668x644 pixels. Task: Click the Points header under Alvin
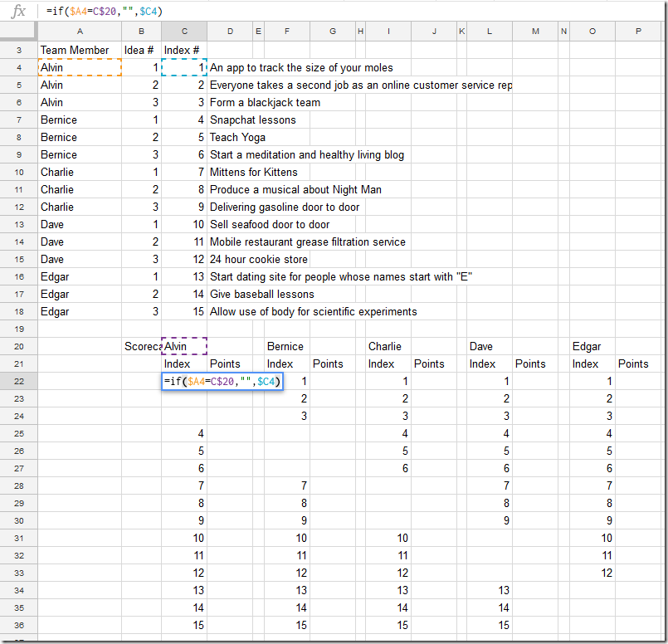point(230,364)
